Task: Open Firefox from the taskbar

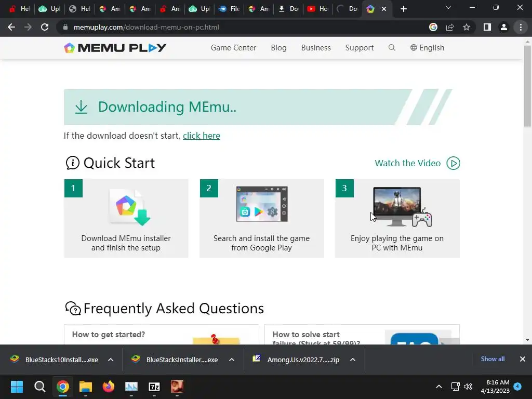Action: click(109, 387)
